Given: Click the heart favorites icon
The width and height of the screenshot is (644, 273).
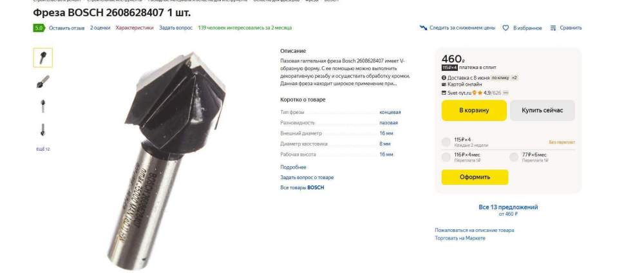Looking at the screenshot, I should point(506,28).
